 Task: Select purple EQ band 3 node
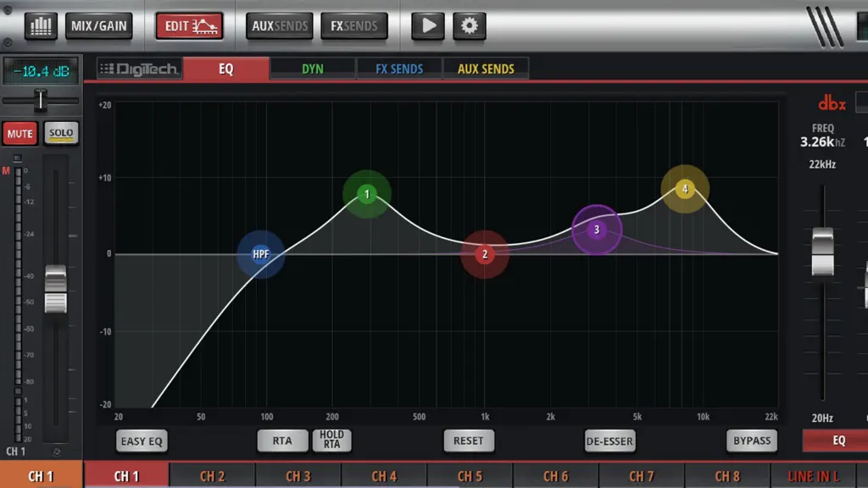(597, 230)
